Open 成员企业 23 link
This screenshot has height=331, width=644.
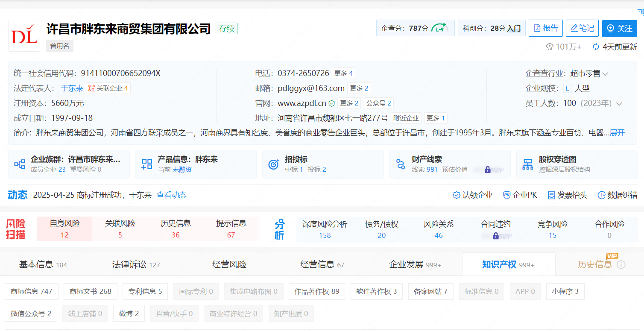[x=48, y=170]
